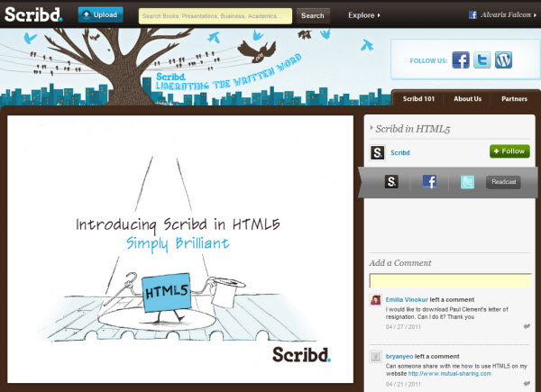This screenshot has height=392, width=541.
Task: Click Scribd publisher avatar in sidebar
Action: [379, 152]
